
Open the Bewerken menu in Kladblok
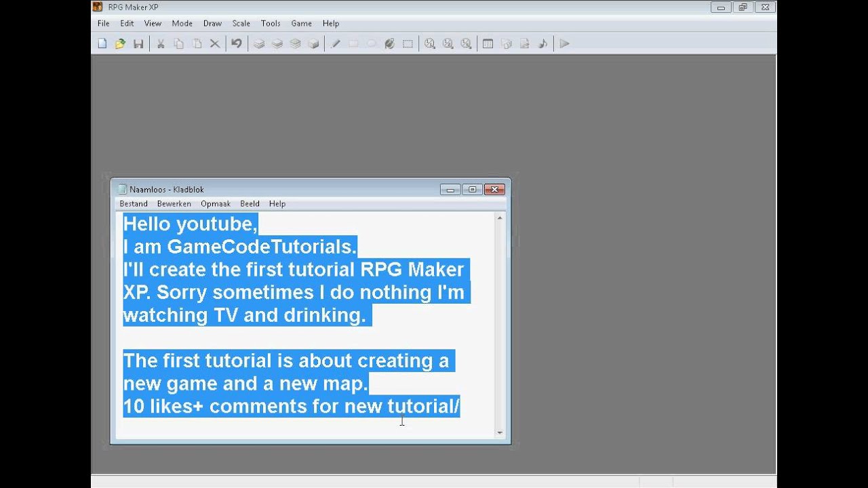point(174,203)
